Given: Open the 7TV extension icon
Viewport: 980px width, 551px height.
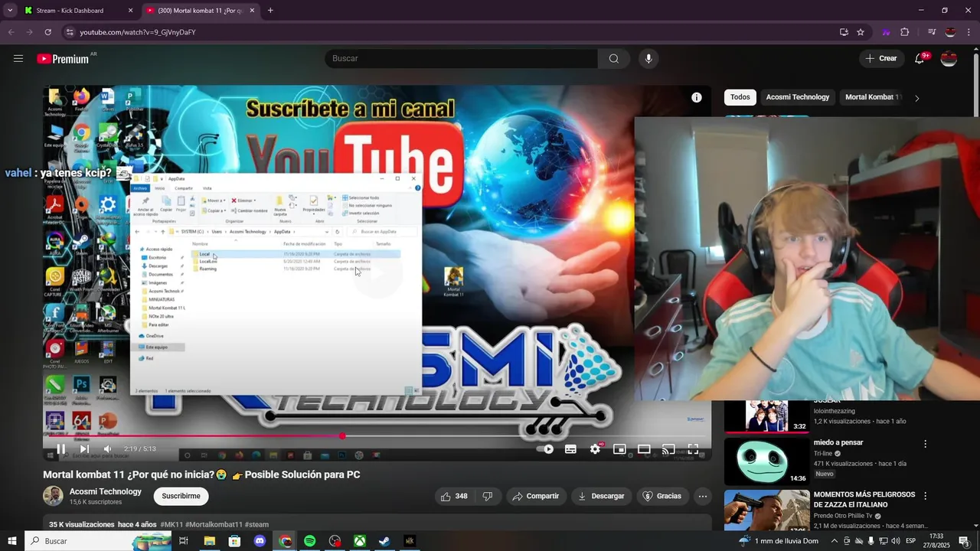Looking at the screenshot, I should click(886, 32).
